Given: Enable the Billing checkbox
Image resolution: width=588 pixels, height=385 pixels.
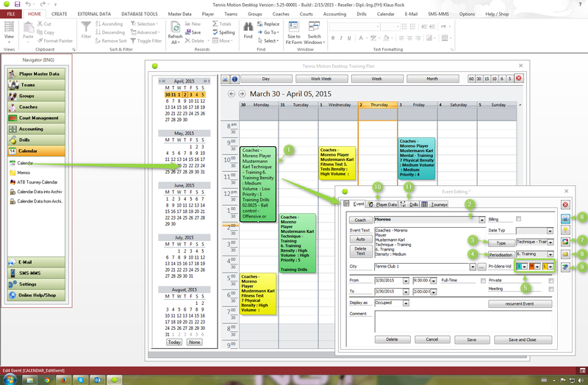Looking at the screenshot, I should [519, 219].
